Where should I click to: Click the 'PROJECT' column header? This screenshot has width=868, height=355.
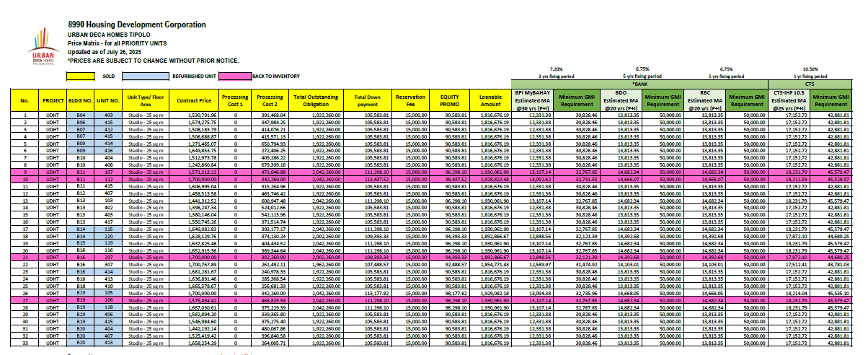tap(53, 100)
